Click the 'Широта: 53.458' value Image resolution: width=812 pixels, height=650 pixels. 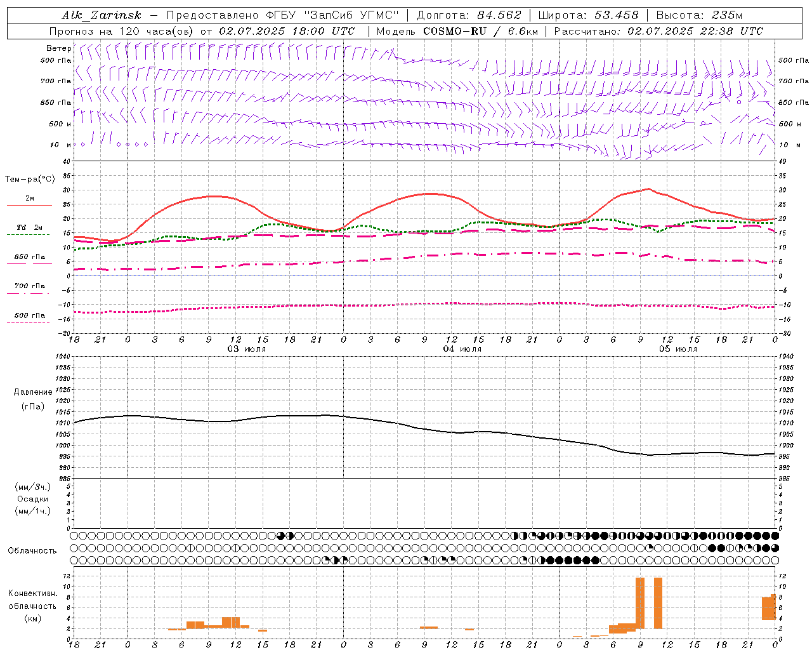pos(588,15)
